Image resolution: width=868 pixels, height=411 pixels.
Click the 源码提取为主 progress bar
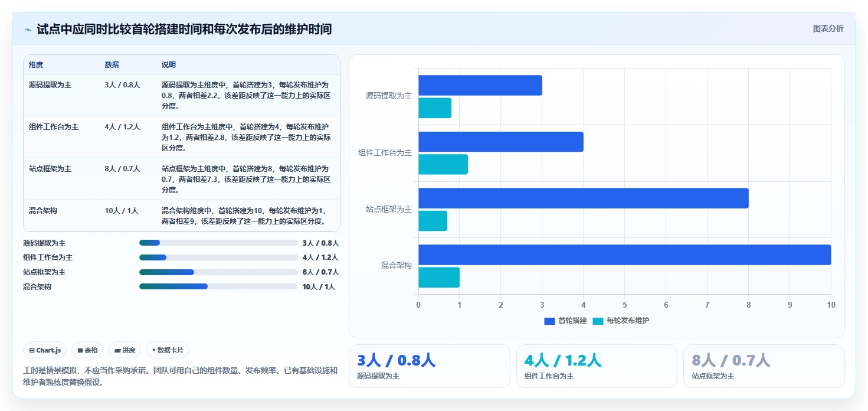pyautogui.click(x=218, y=243)
